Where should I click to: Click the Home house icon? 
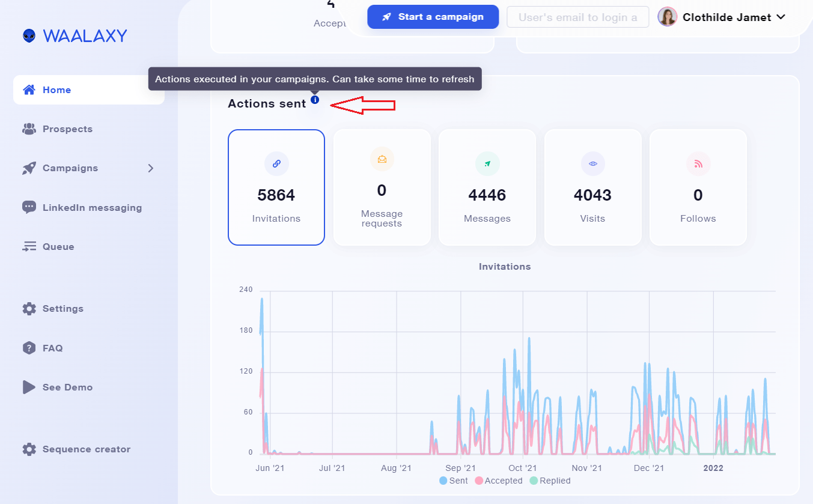[29, 90]
